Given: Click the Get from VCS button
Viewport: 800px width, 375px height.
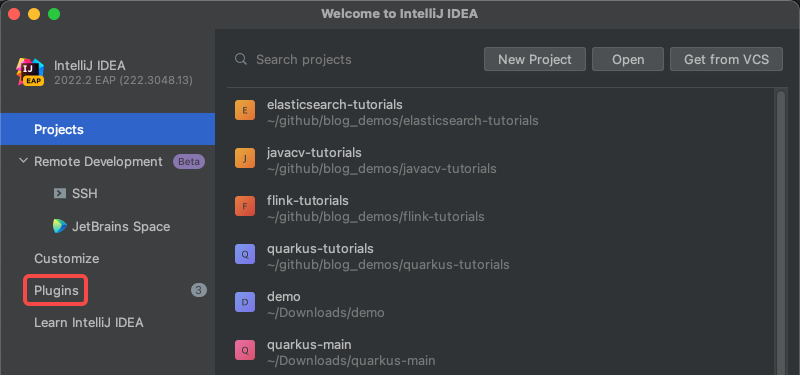Looking at the screenshot, I should pos(726,59).
